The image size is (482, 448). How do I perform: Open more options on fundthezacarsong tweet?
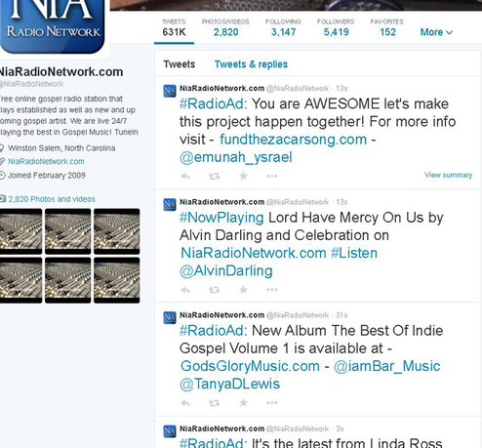272,176
